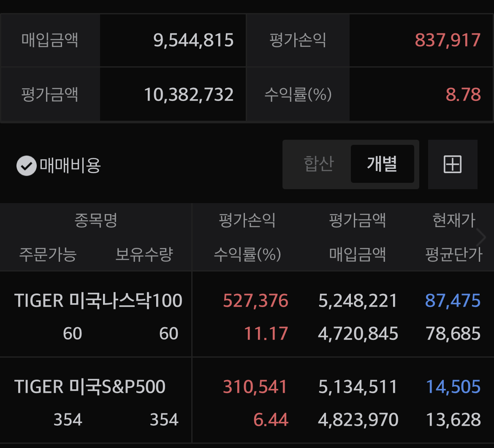The image size is (494, 448).
Task: Click total profit value 837,917
Action: 448,41
